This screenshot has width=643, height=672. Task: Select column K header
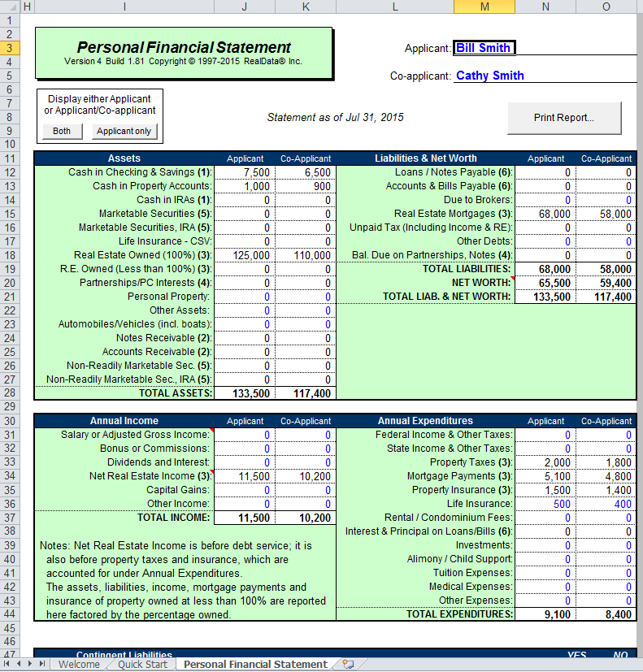306,7
